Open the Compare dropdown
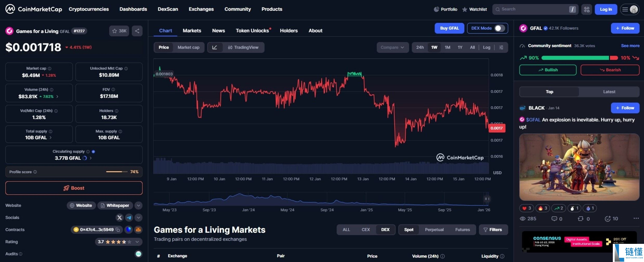The height and width of the screenshot is (262, 644). click(392, 47)
